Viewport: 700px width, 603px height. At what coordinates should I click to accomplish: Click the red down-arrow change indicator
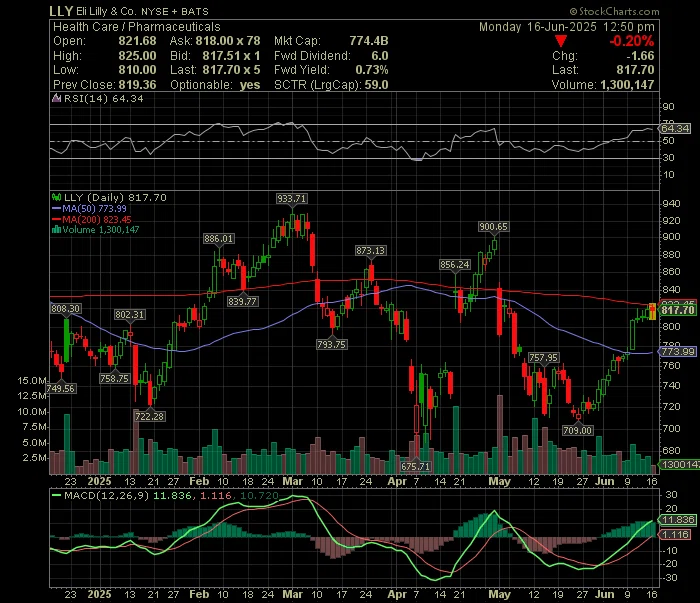tap(561, 41)
